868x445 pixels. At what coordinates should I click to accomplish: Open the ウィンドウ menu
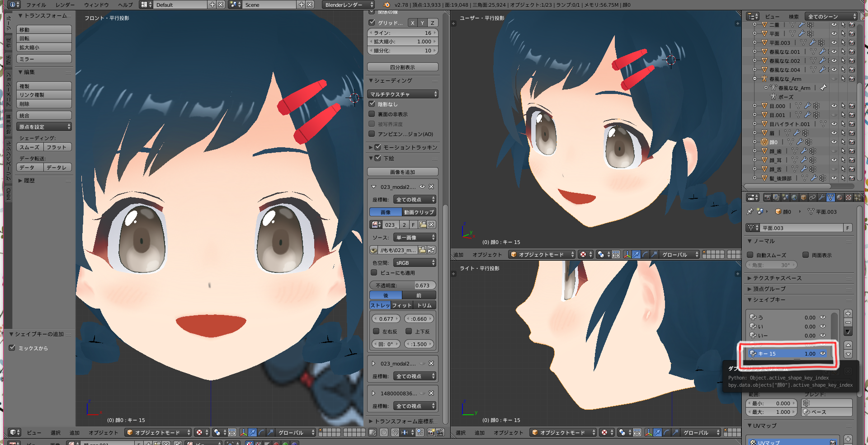[x=96, y=5]
